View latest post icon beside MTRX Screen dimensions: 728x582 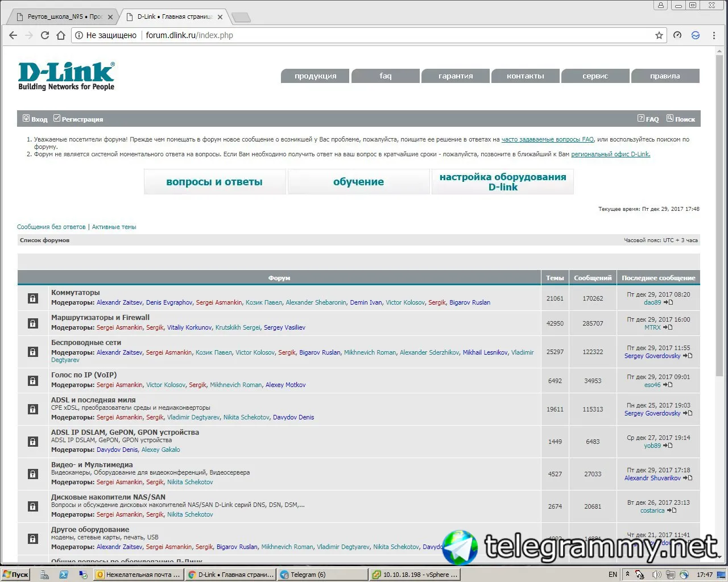[x=668, y=327]
